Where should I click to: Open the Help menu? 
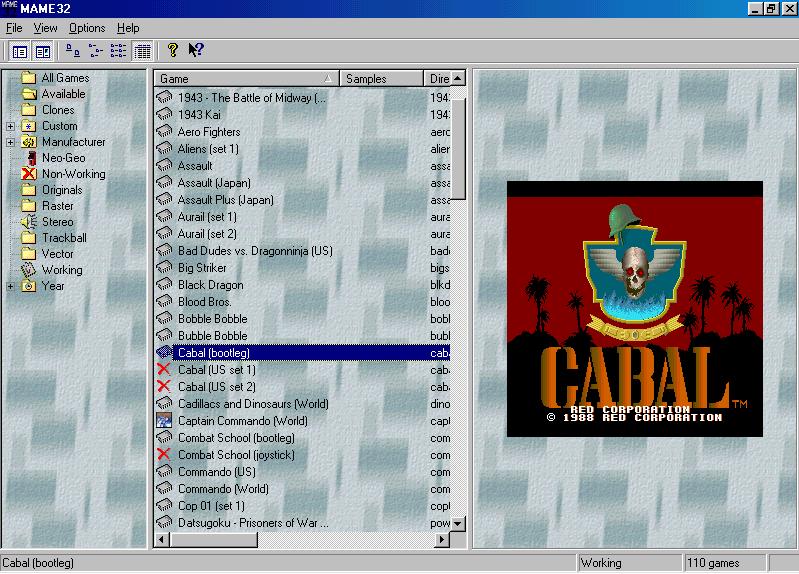point(128,28)
